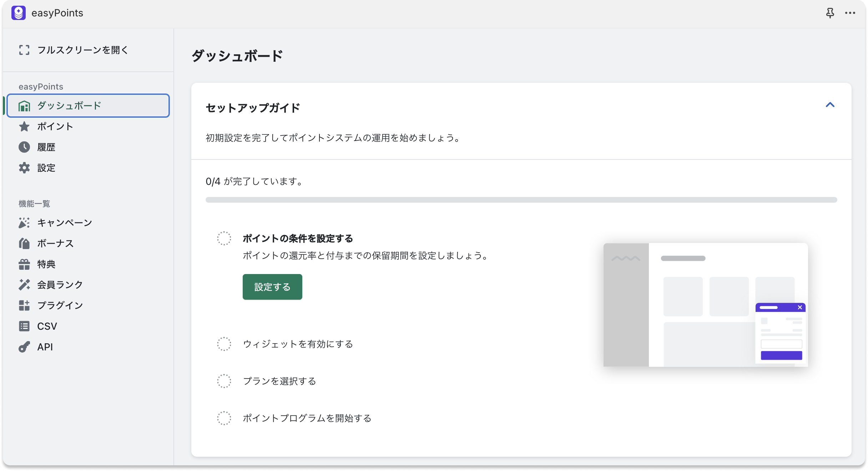868x471 pixels.
Task: Click the widget illustration thumbnail
Action: pyautogui.click(x=706, y=305)
